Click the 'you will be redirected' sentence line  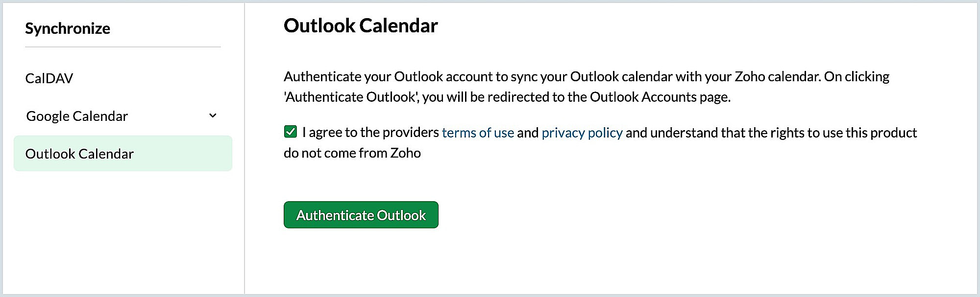click(x=507, y=97)
